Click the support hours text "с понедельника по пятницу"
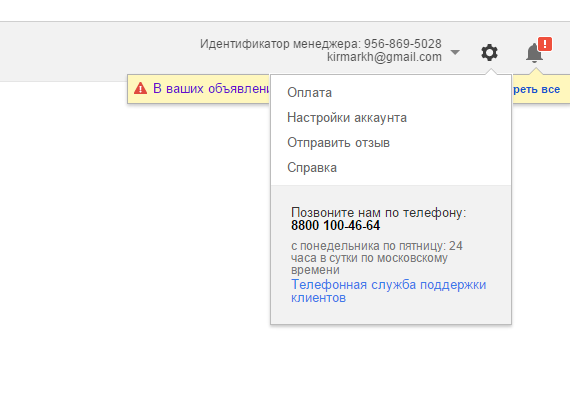Viewport: 570px width, 415px height. click(368, 246)
